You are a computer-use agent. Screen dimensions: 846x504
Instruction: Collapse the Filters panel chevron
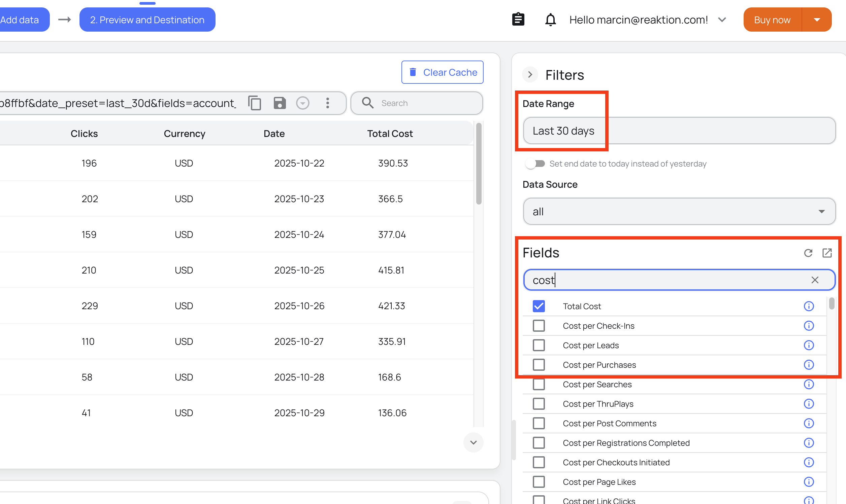point(529,75)
